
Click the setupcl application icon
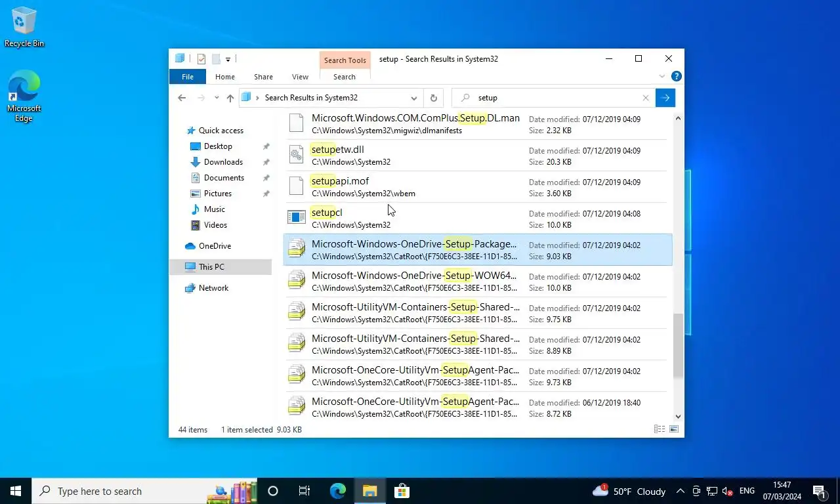coord(297,218)
